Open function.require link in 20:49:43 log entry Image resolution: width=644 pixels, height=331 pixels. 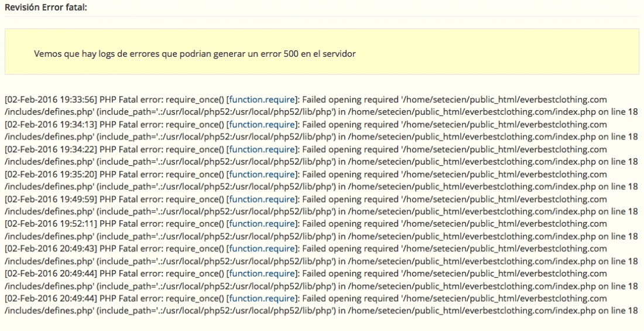262,249
